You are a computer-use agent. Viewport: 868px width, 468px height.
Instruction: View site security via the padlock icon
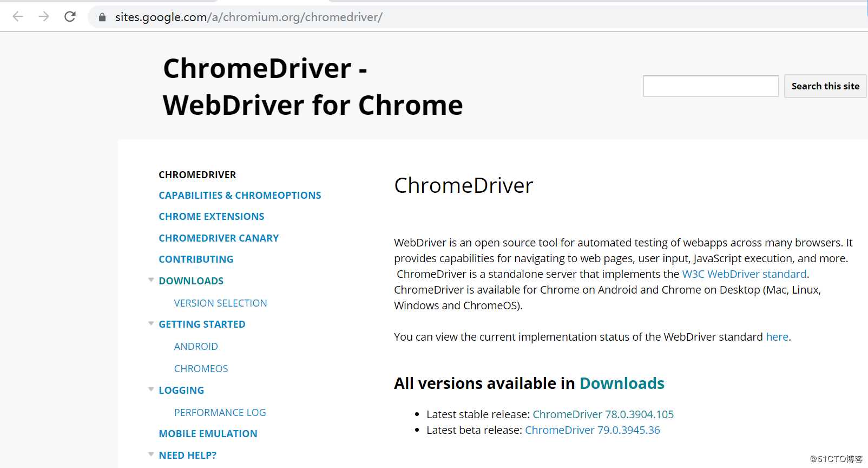(x=102, y=17)
